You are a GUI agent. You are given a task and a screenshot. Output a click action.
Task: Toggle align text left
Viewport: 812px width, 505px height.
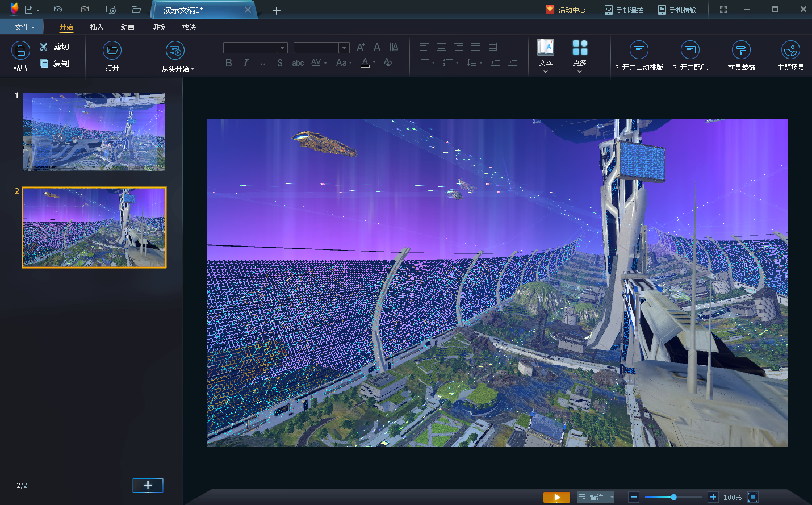(424, 47)
